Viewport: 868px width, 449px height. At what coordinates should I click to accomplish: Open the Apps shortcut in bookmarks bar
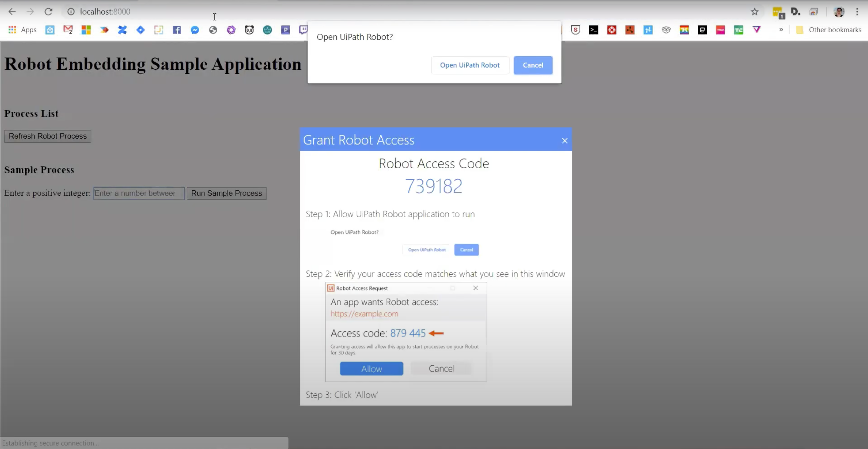point(22,30)
